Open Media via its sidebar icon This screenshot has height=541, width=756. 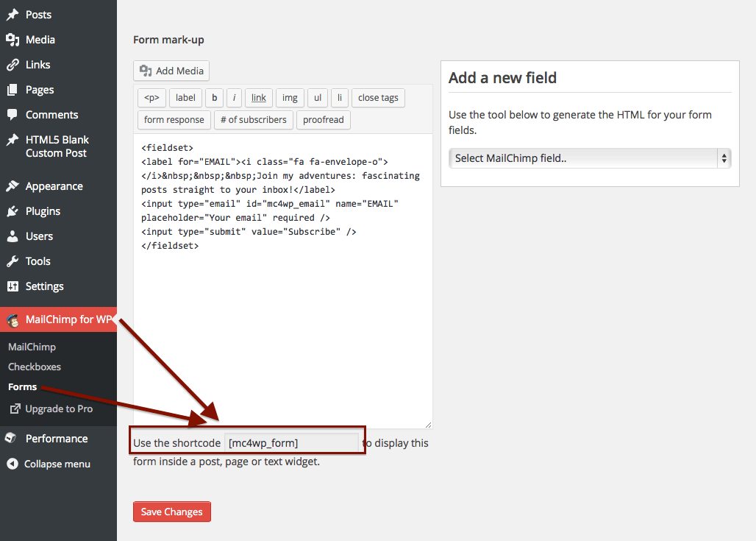click(13, 40)
